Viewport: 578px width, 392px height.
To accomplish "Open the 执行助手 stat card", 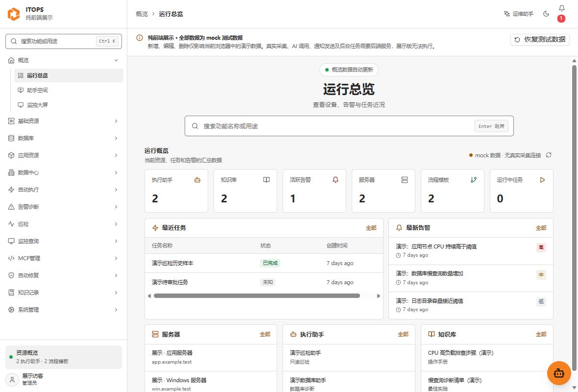I will 176,191.
